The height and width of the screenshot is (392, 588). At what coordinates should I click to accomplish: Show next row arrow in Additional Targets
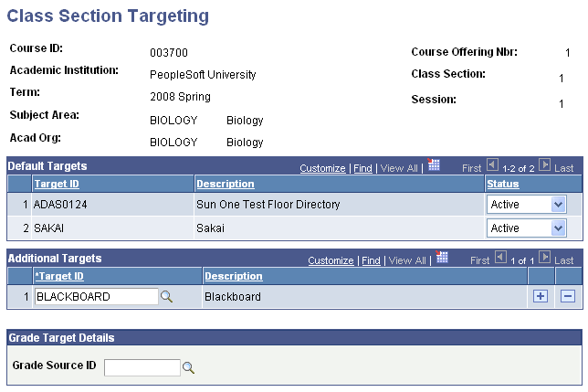544,257
